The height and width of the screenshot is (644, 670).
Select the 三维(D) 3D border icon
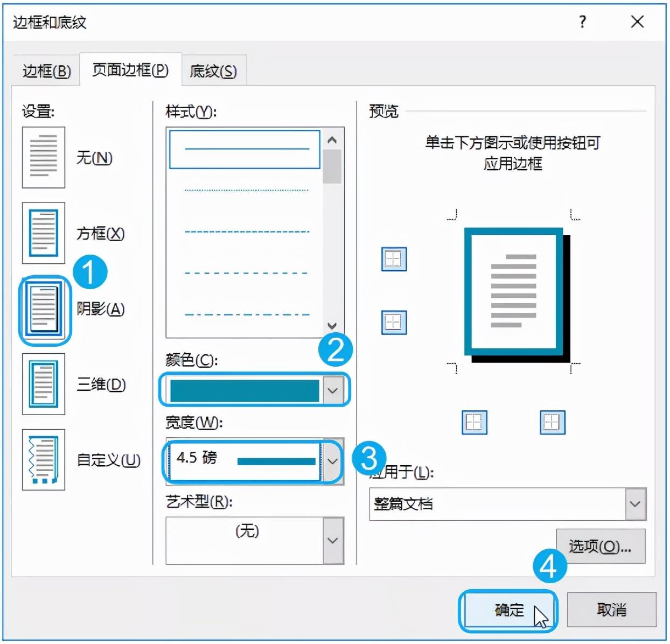tap(43, 384)
